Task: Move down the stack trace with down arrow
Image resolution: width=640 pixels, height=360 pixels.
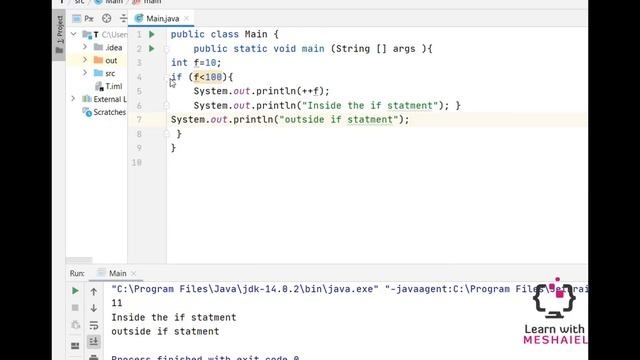Action: tap(93, 308)
